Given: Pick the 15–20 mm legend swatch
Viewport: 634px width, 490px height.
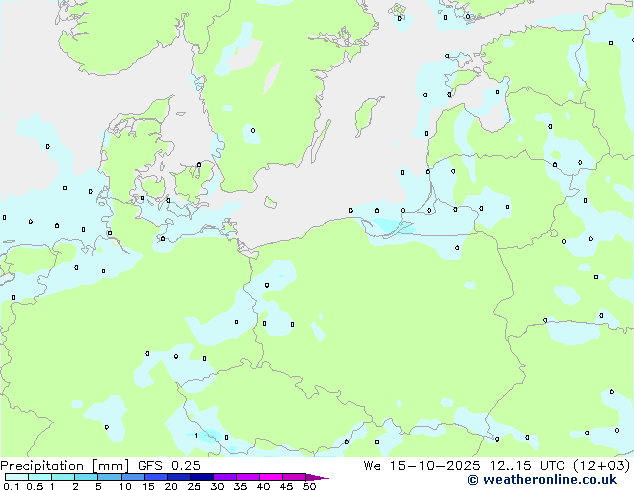Looking at the screenshot, I should 156,477.
